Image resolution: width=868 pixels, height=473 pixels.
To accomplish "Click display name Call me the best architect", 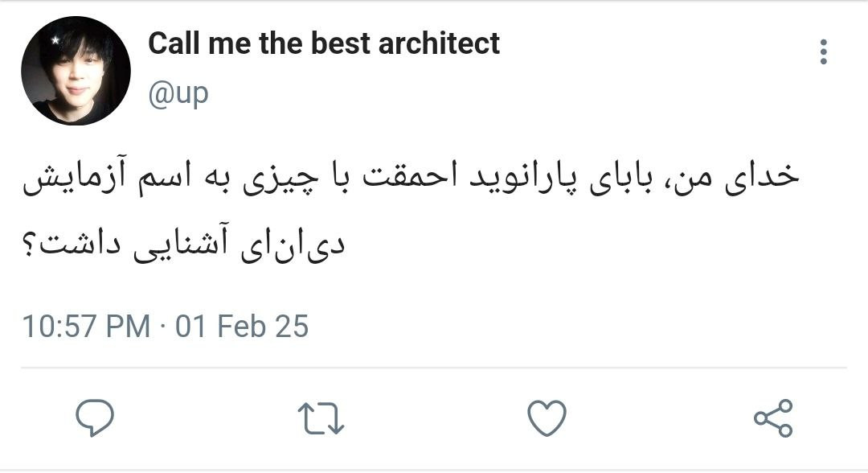I will 323,43.
